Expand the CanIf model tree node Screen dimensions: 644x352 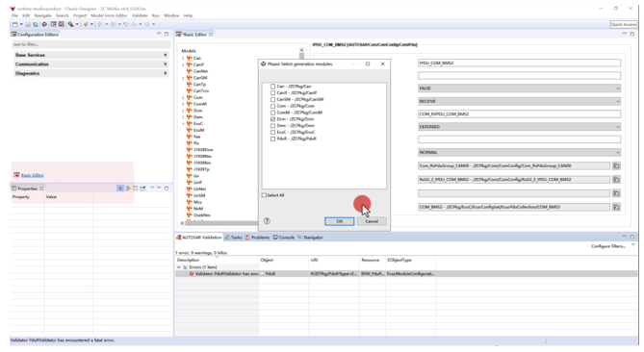pyautogui.click(x=183, y=64)
